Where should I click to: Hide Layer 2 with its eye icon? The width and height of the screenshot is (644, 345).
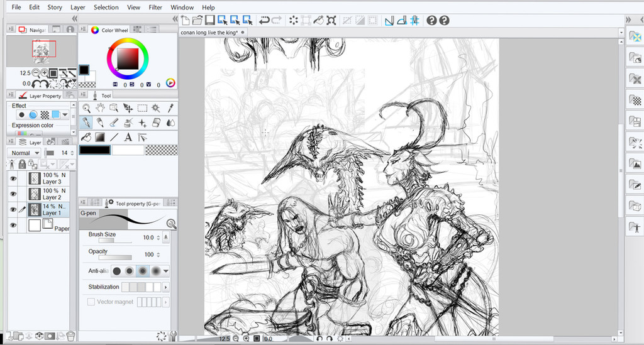(x=13, y=194)
